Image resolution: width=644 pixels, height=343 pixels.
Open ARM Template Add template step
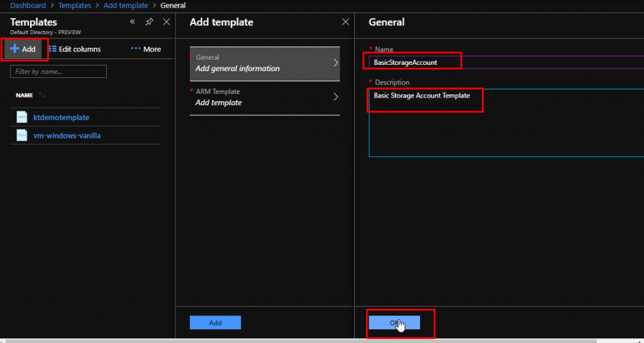[x=265, y=98]
